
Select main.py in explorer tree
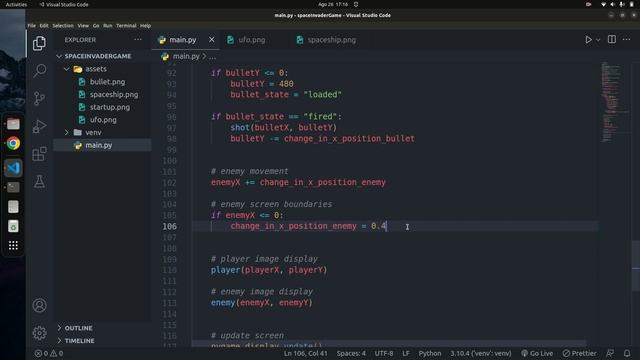click(98, 145)
